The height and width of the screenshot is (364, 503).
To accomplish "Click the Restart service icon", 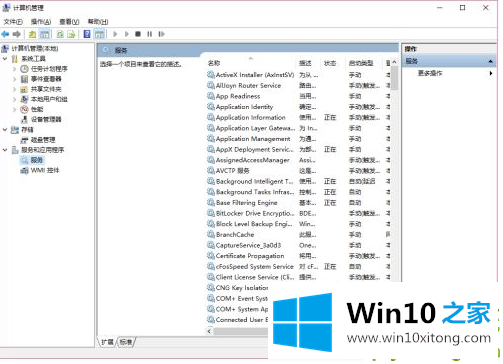I will 161,34.
